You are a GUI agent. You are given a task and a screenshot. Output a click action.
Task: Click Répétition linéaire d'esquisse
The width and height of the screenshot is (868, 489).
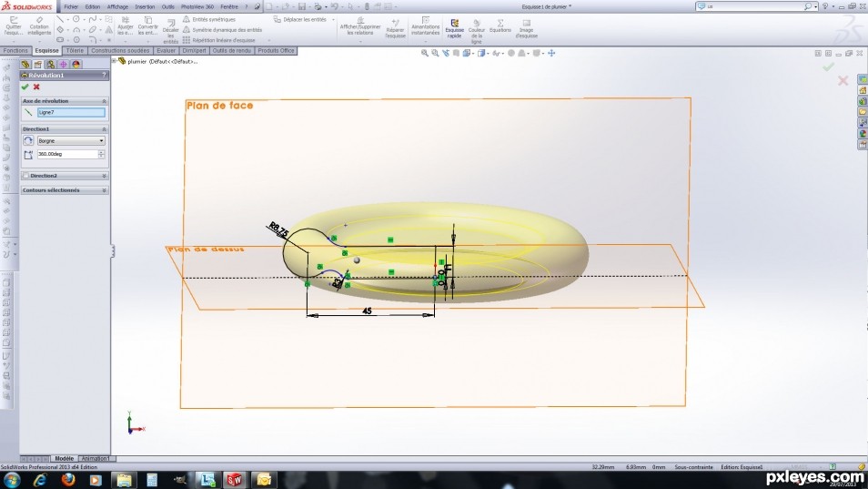click(218, 40)
